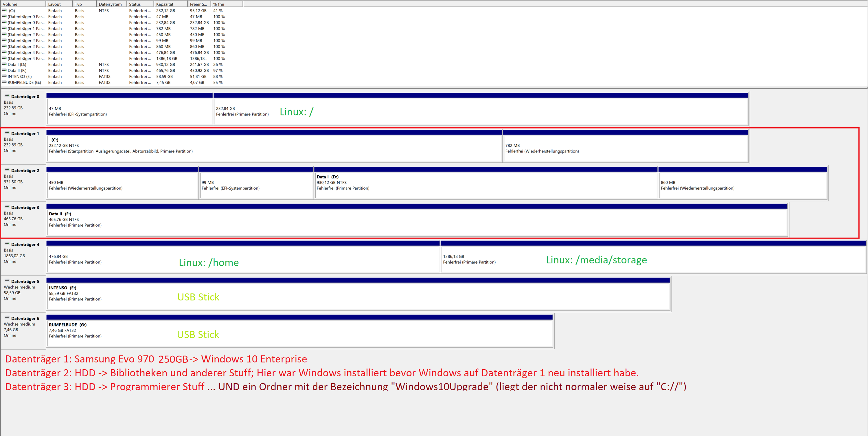Select the Data I (D:) 930,12 GB partition block

coord(486,183)
